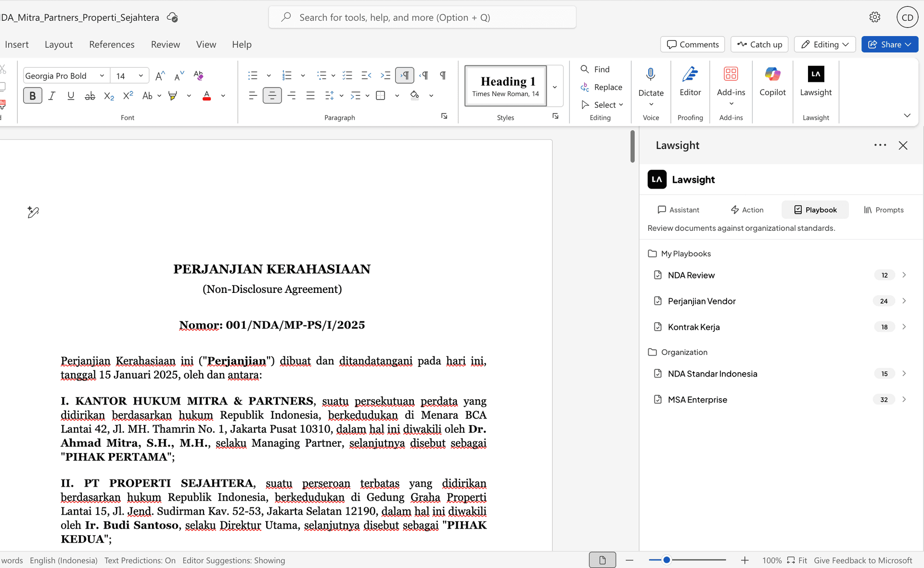
Task: Toggle underline formatting
Action: pos(70,96)
